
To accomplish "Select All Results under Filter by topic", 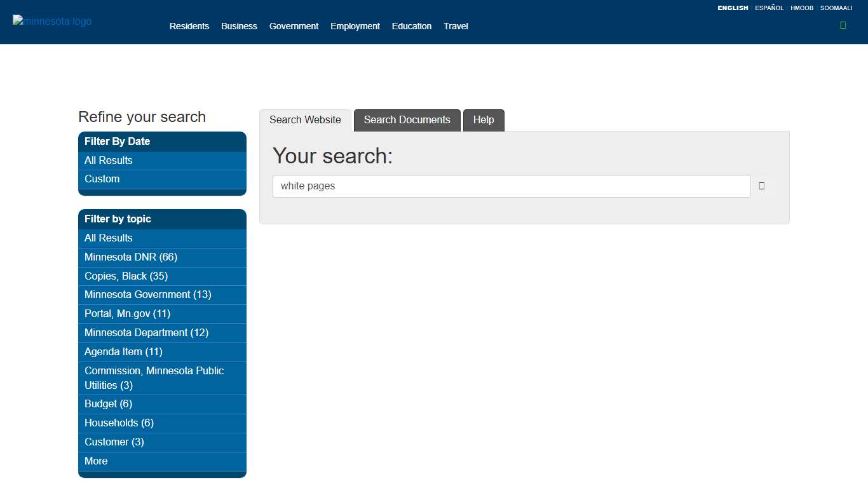I will coord(108,238).
